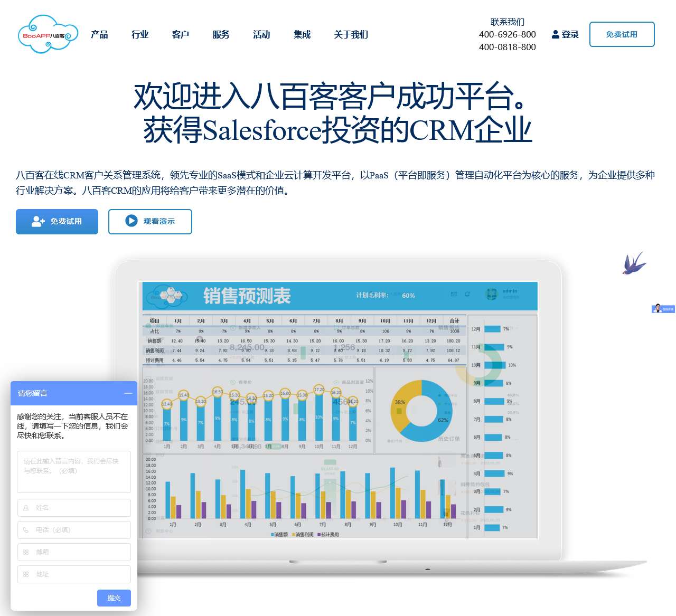Screen dimensions: 676x616
Task: Click the subheadline 获得Salesforce投资的CRM企业
Action: pos(337,130)
